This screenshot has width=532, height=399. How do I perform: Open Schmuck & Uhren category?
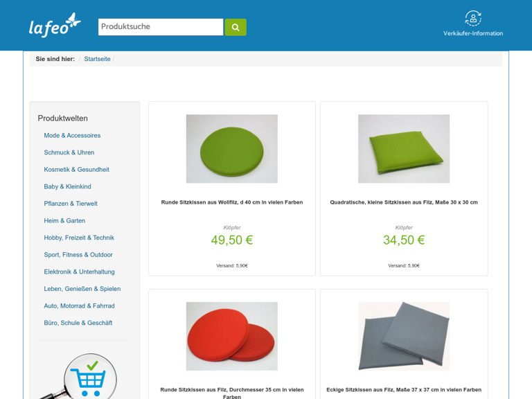point(69,152)
